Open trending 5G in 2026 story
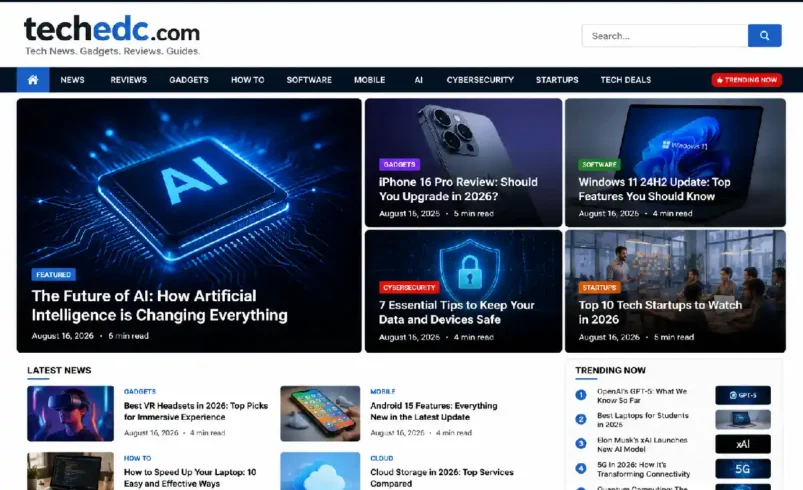803x490 pixels. click(643, 470)
